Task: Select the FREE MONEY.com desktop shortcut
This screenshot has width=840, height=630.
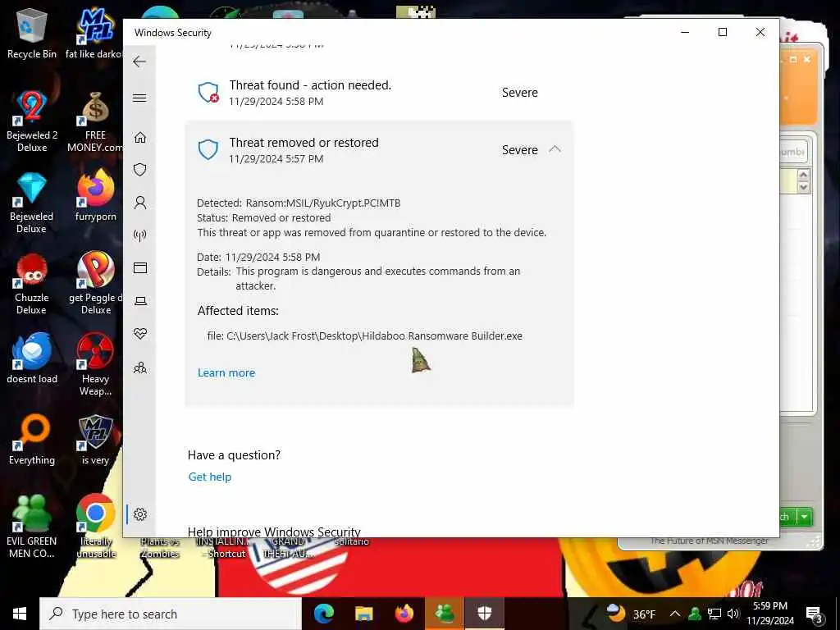Action: click(95, 121)
